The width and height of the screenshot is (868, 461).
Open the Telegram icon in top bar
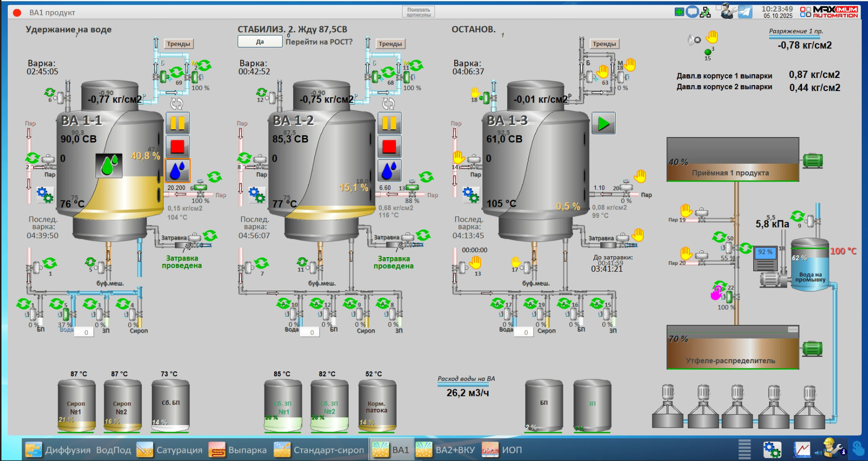[745, 12]
